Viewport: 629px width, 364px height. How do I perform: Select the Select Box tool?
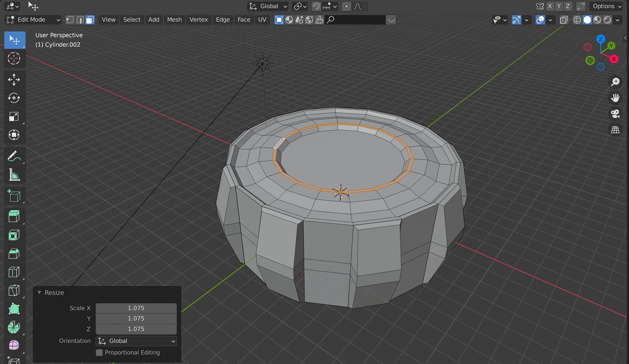pyautogui.click(x=14, y=40)
